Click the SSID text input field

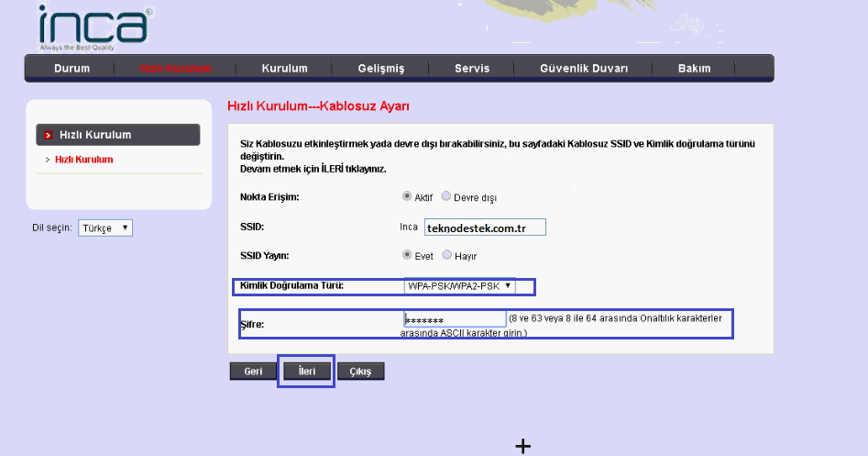pos(484,227)
